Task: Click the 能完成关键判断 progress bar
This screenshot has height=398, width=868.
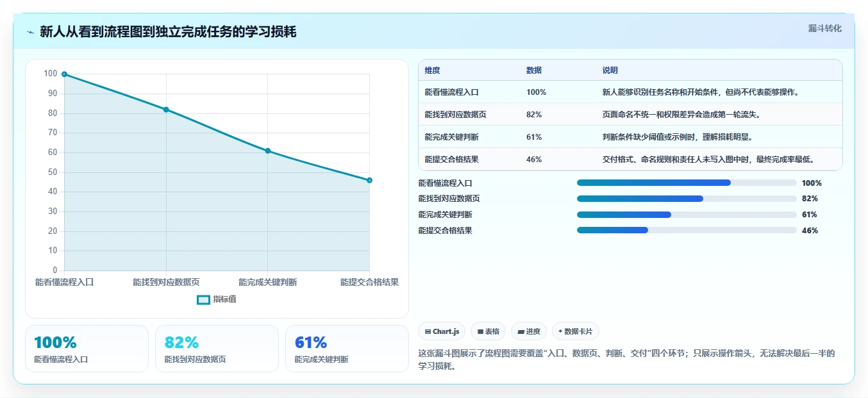Action: (687, 215)
